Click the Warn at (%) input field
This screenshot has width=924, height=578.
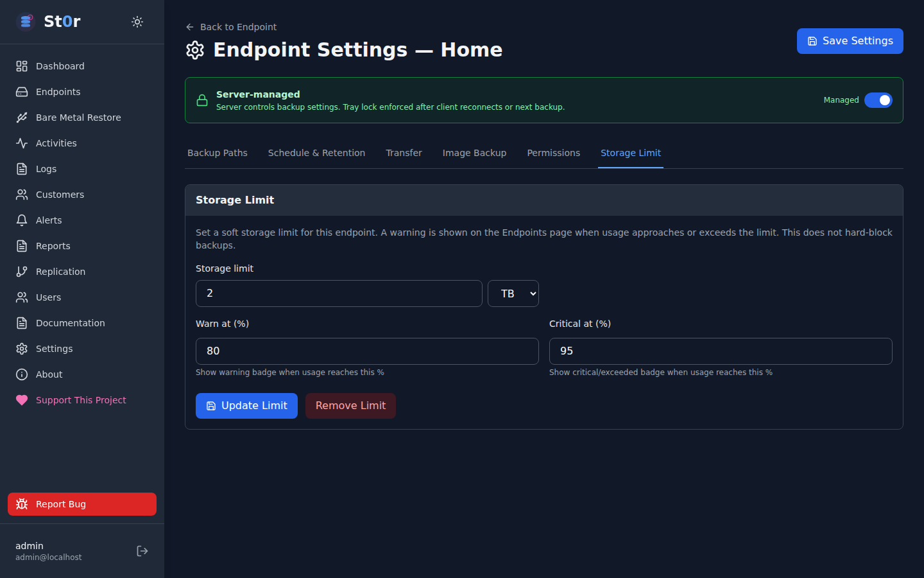coord(366,351)
